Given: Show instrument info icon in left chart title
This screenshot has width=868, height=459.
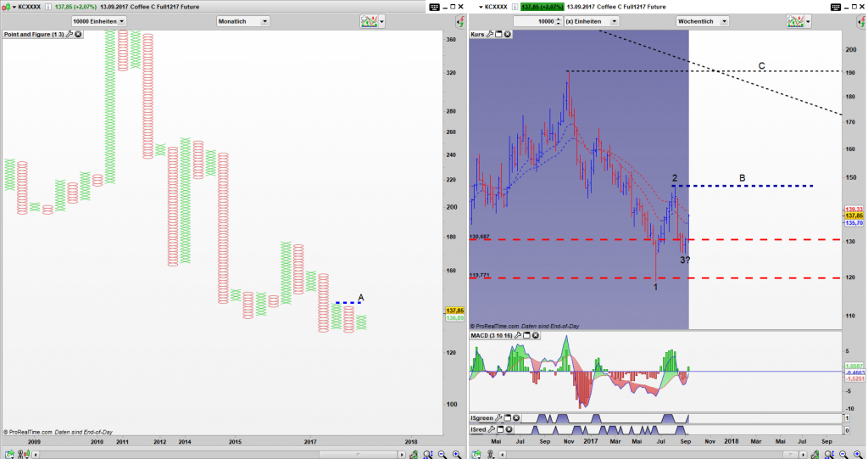Looking at the screenshot, I should [47, 7].
